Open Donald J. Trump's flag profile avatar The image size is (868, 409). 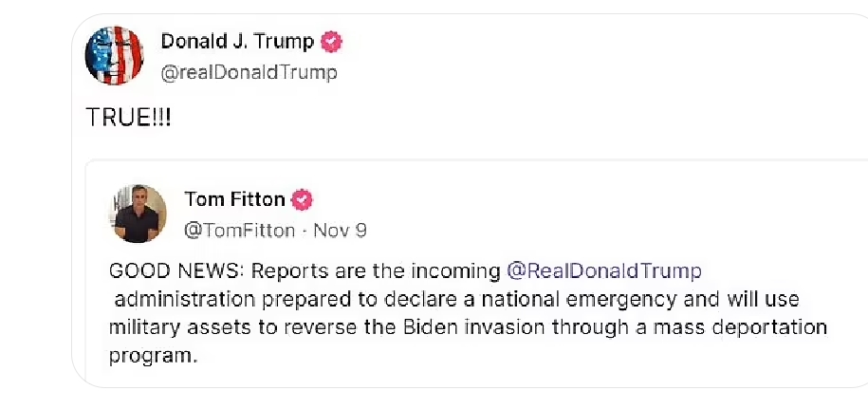(115, 55)
